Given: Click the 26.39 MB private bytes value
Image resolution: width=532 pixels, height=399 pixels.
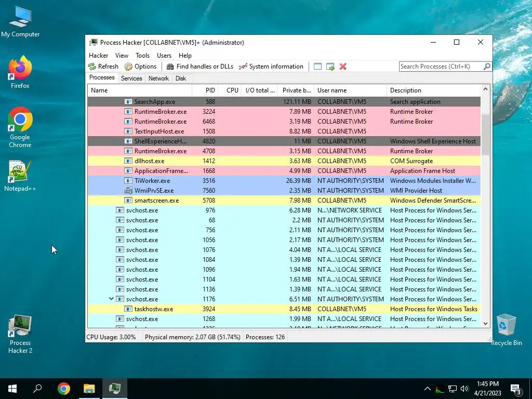Looking at the screenshot, I should [299, 180].
